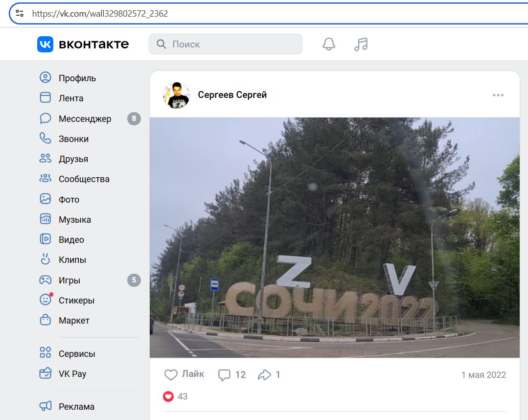Open Мессенджер in the sidebar
The image size is (528, 420).
pyautogui.click(x=85, y=118)
